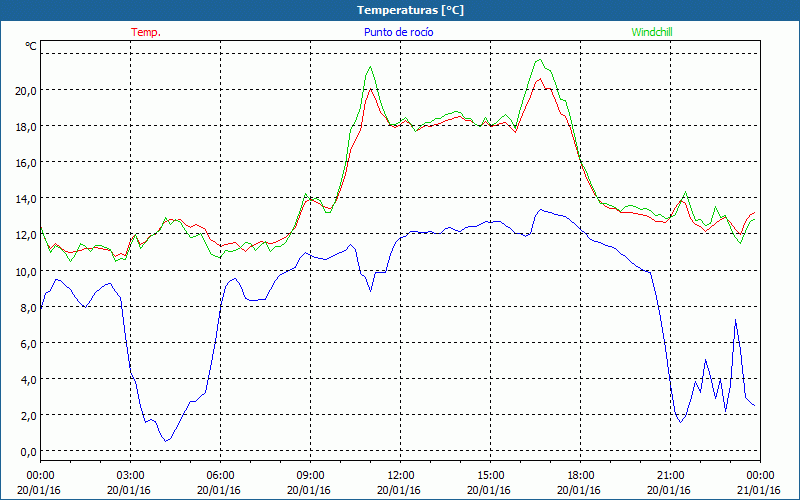Click the '20,0' y-axis value
800x500 pixels.
click(x=26, y=91)
